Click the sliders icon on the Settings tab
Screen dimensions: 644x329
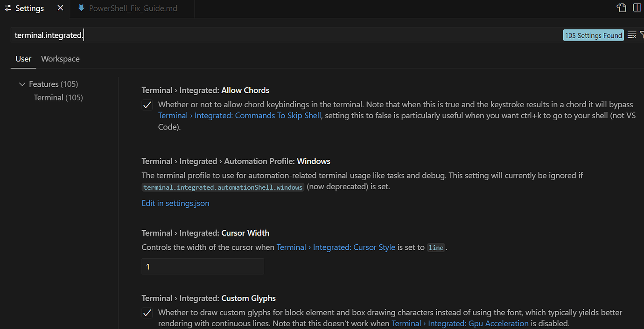(7, 8)
